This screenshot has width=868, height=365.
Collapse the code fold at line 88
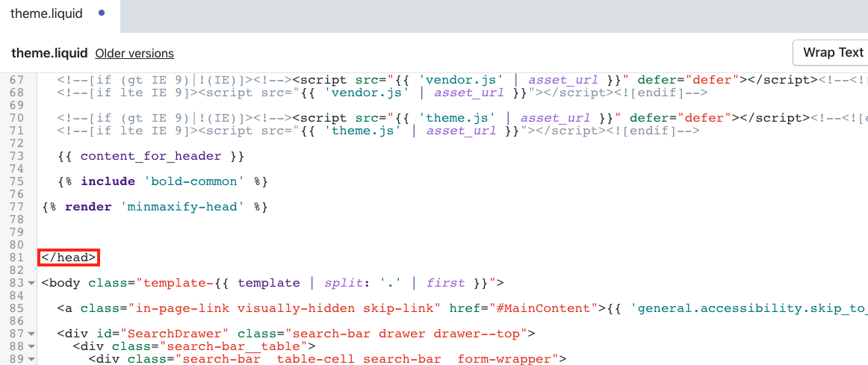31,347
